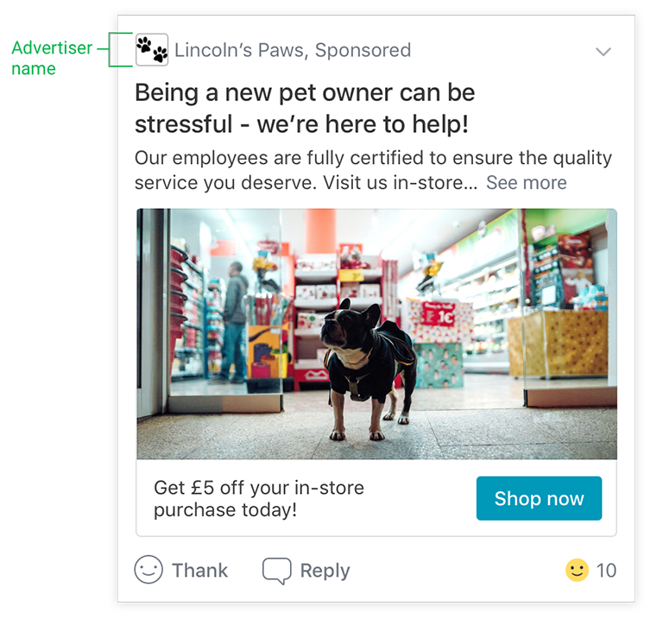
Task: Click the yellow smiley reaction icon
Action: [578, 570]
